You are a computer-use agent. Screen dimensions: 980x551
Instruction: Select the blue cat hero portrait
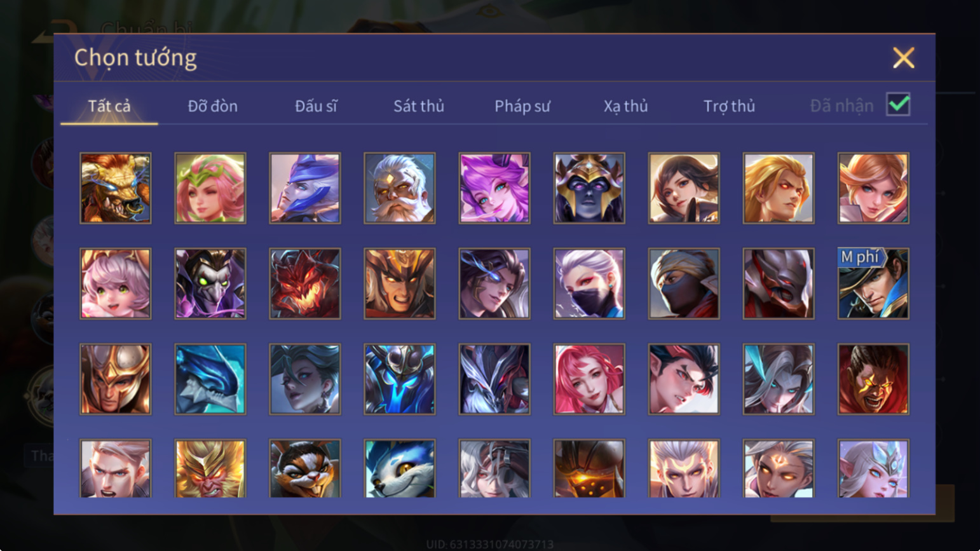[400, 468]
